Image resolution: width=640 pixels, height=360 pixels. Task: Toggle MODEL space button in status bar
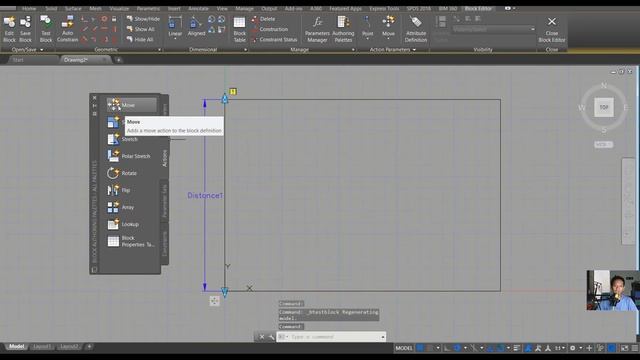coord(404,348)
